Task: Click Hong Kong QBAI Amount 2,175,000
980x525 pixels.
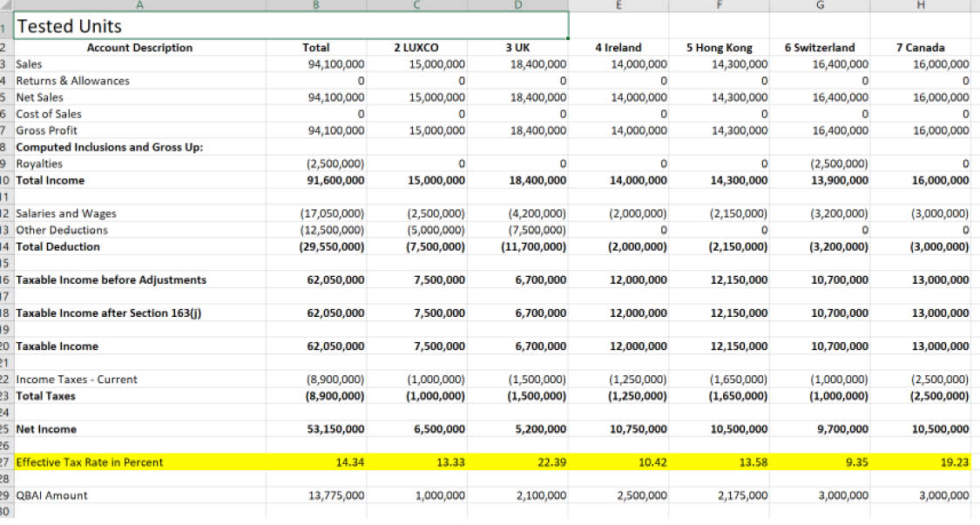Action: tap(720, 495)
